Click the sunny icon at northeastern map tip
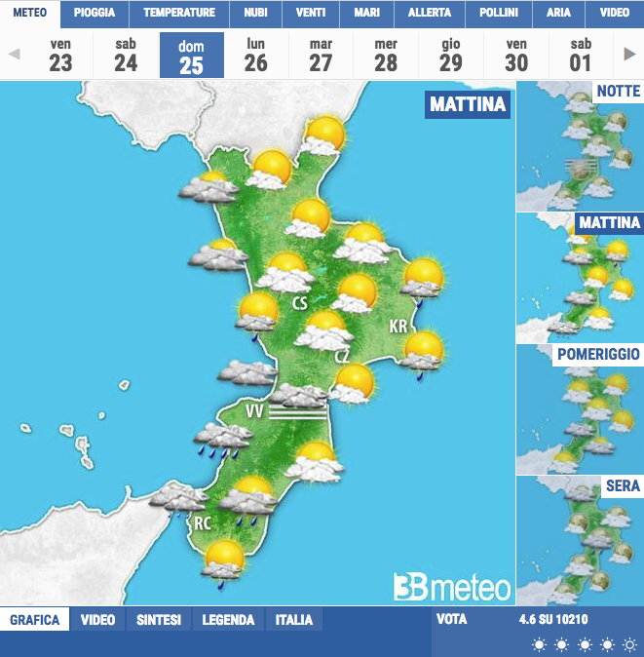644x657 pixels. click(323, 135)
